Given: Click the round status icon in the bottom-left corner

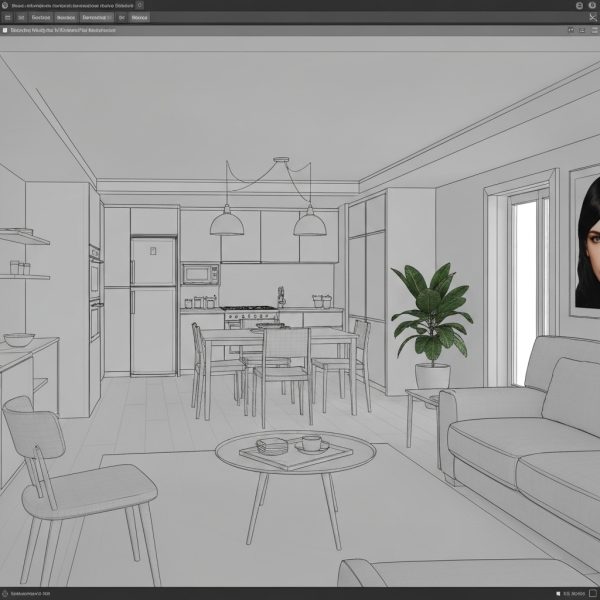Looking at the screenshot, I should point(5,593).
